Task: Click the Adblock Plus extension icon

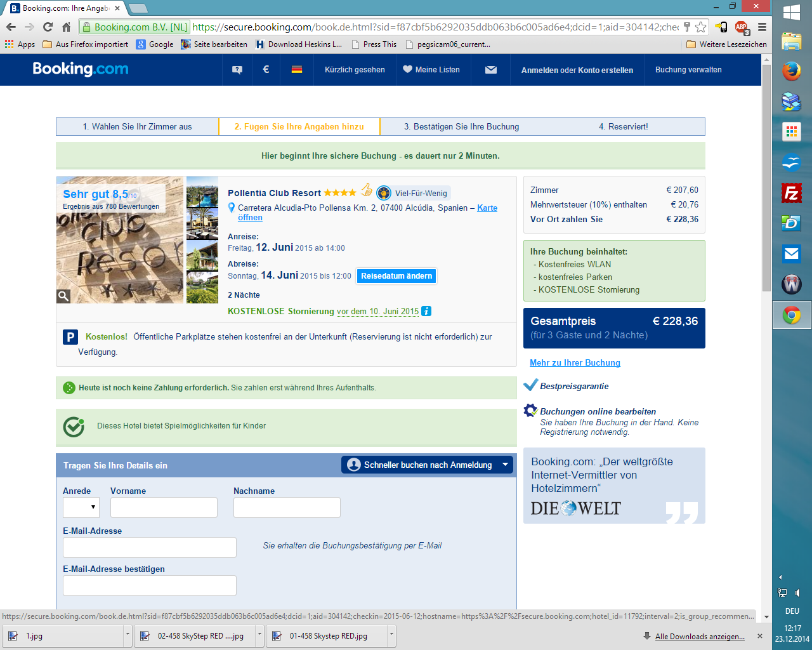Action: click(x=741, y=27)
